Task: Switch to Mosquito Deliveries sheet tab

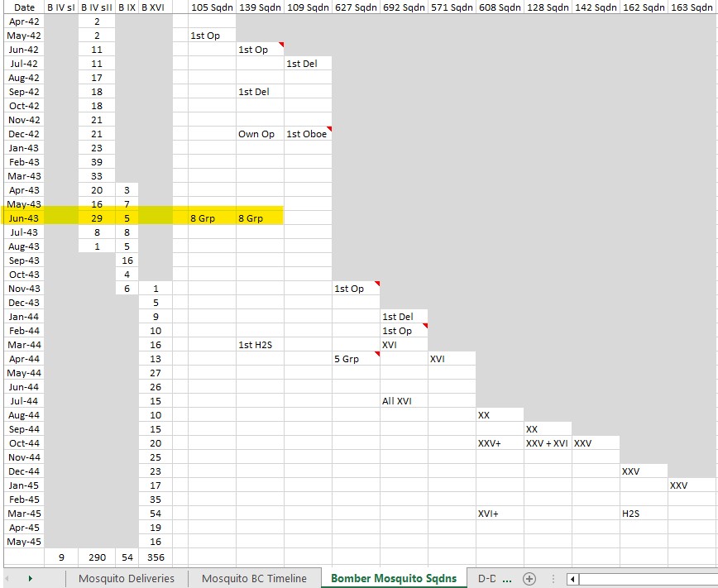Action: click(127, 578)
